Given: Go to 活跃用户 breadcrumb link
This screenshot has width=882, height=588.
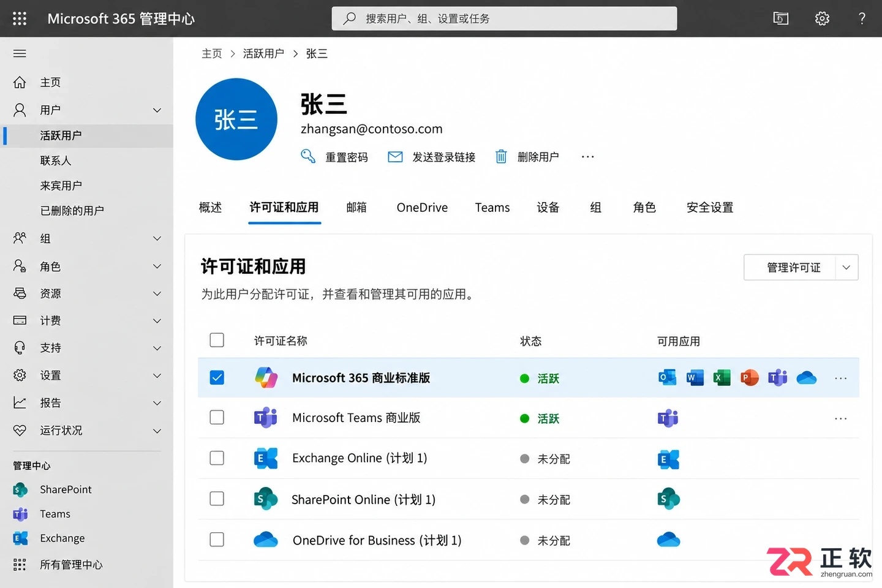Looking at the screenshot, I should point(263,54).
